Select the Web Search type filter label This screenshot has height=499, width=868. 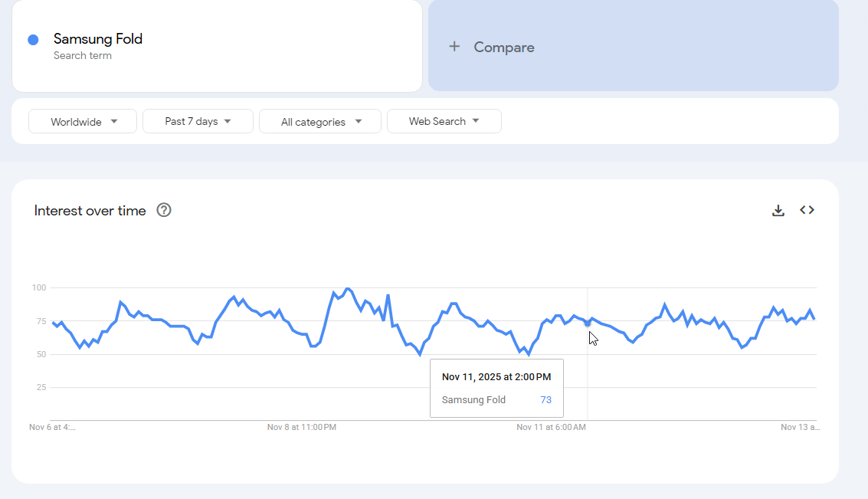click(x=437, y=121)
